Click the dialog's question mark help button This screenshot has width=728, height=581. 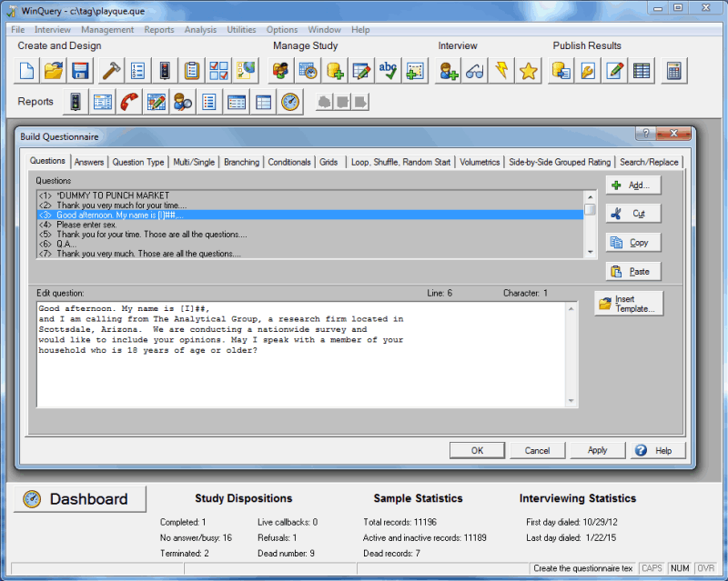point(645,134)
